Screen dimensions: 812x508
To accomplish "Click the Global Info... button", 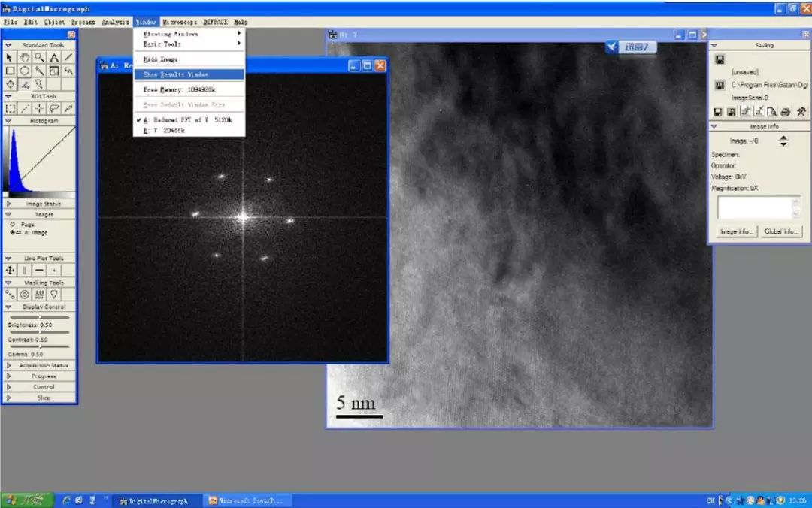I will pyautogui.click(x=781, y=231).
